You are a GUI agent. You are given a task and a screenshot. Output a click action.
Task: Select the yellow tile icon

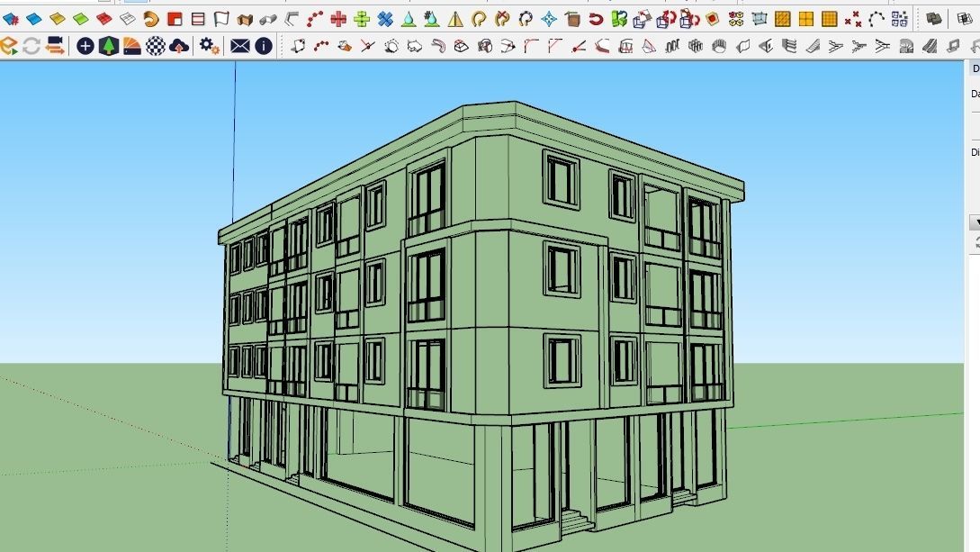tap(58, 20)
